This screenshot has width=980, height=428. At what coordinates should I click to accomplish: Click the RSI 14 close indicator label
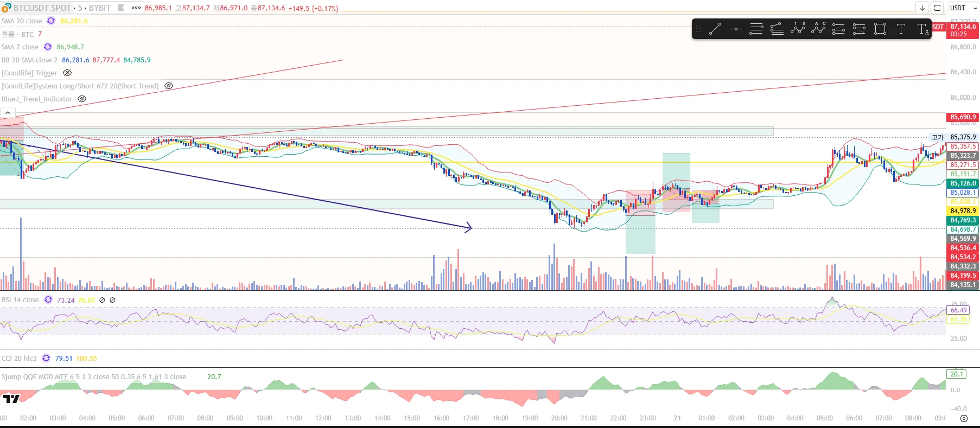pyautogui.click(x=20, y=299)
